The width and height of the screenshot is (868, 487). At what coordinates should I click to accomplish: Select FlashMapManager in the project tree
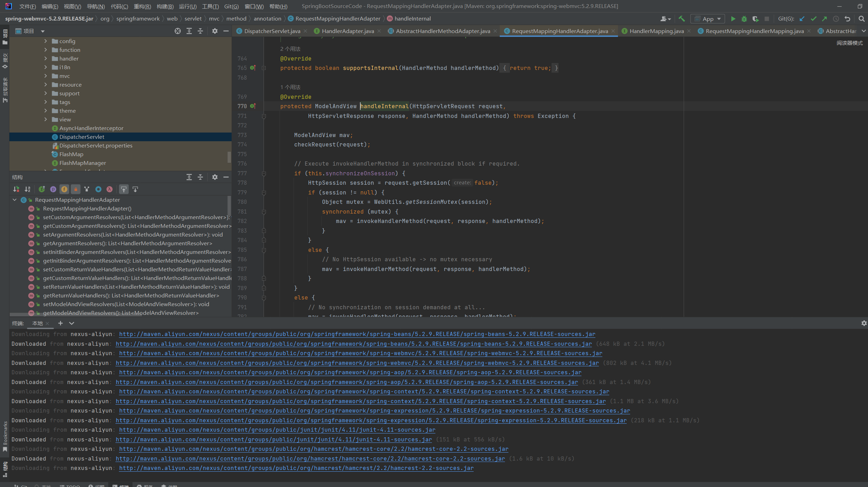(82, 163)
